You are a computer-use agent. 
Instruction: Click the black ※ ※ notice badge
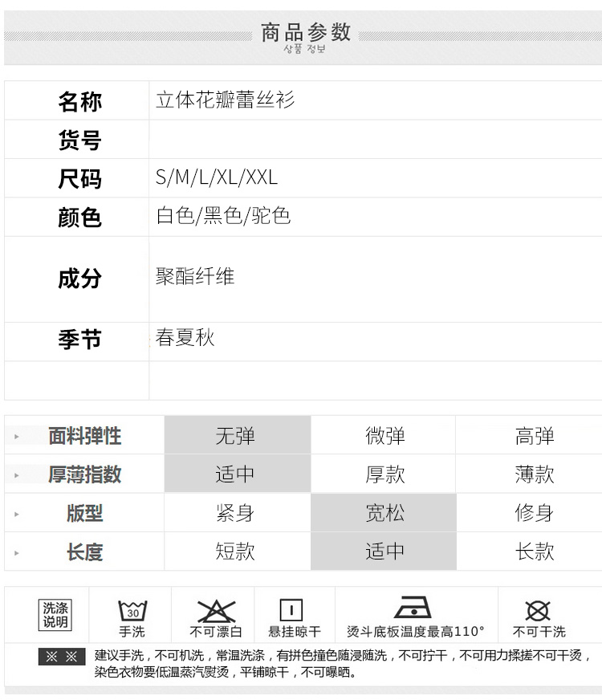point(62,657)
